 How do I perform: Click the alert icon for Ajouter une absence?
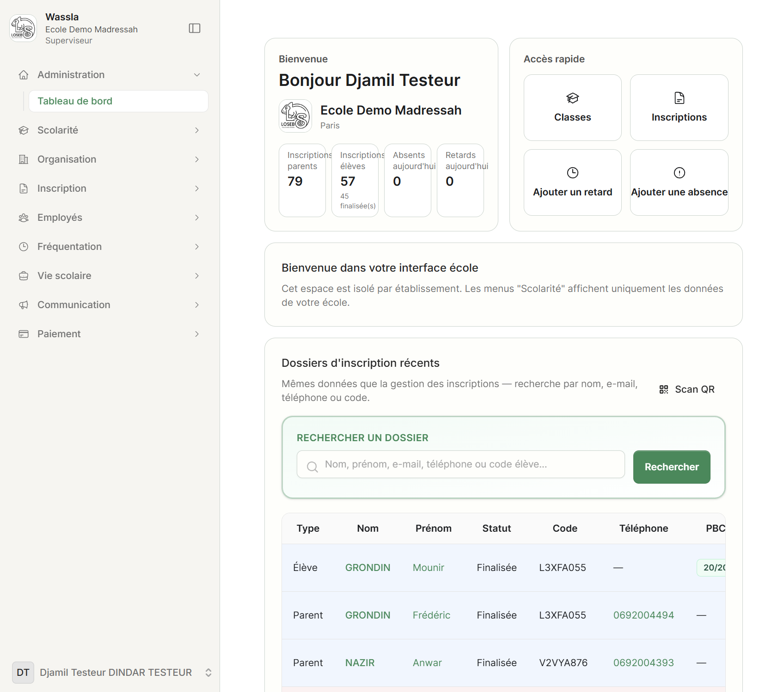(x=680, y=173)
